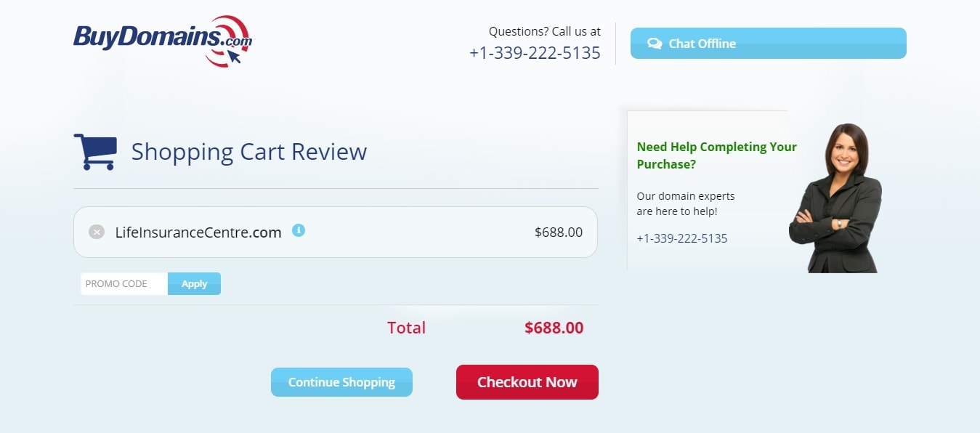Screen dimensions: 980x433
Task: Click the Questions? Call us at text
Action: [545, 31]
